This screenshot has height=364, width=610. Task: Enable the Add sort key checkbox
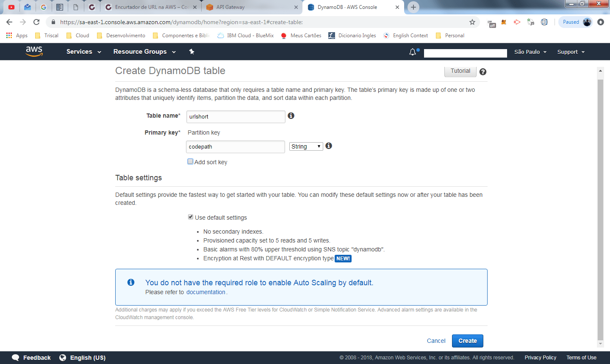pos(191,161)
